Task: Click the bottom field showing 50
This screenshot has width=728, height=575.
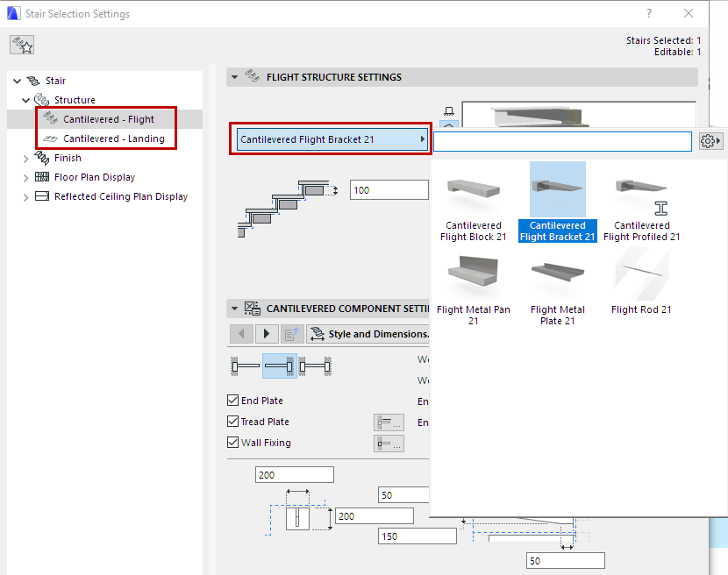Action: tap(566, 561)
